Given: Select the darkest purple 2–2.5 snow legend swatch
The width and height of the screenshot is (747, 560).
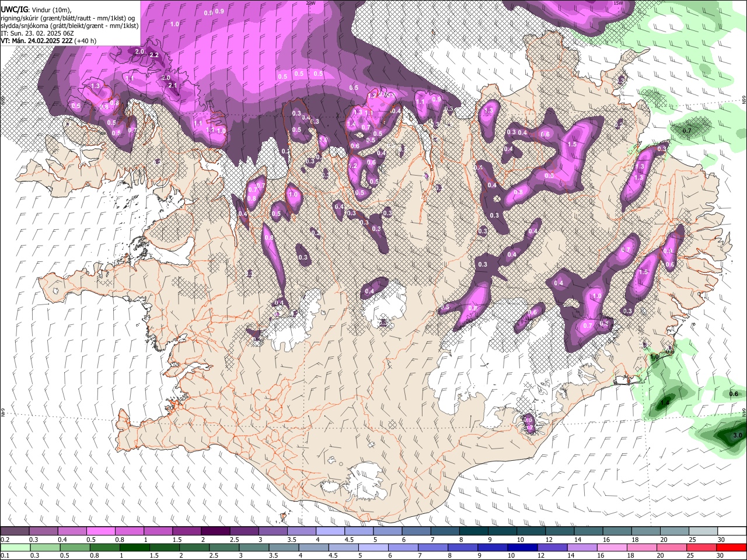Looking at the screenshot, I should pyautogui.click(x=215, y=531).
